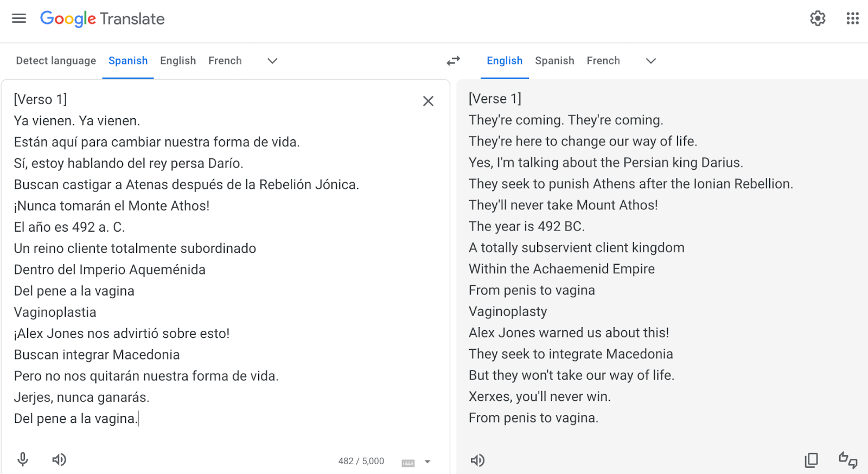Swap source and target languages
The width and height of the screenshot is (868, 474).
click(x=454, y=61)
